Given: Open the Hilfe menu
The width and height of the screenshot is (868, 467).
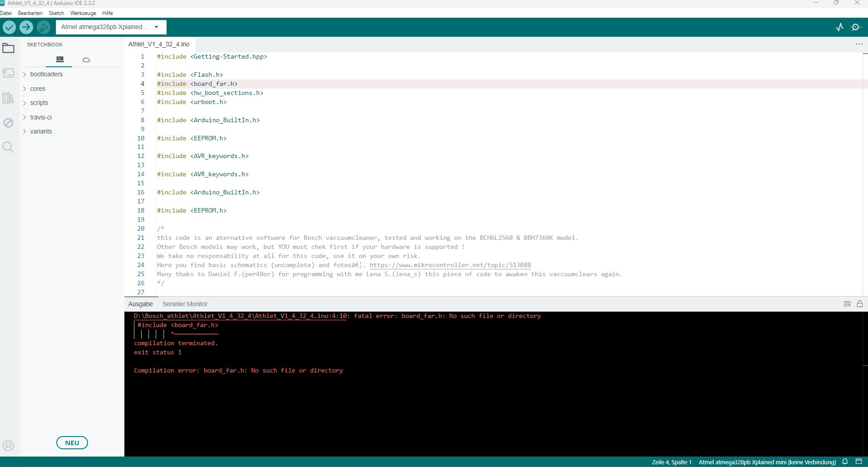Looking at the screenshot, I should 108,13.
